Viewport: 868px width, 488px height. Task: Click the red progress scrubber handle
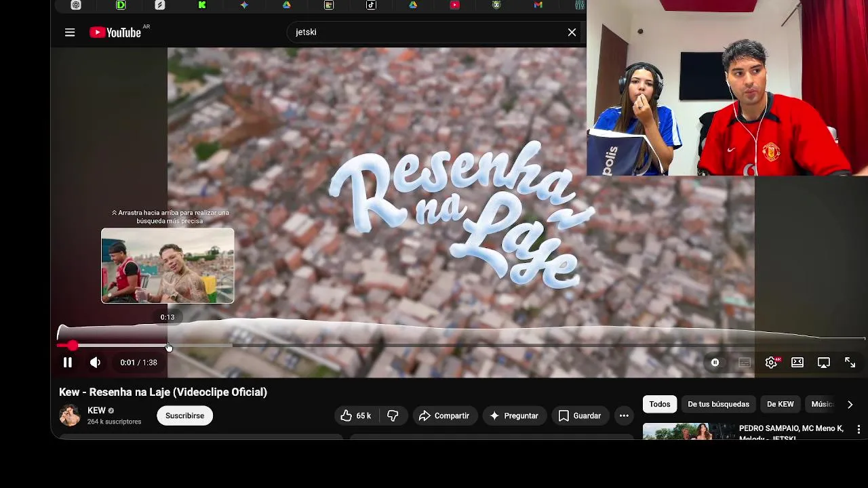click(x=73, y=346)
